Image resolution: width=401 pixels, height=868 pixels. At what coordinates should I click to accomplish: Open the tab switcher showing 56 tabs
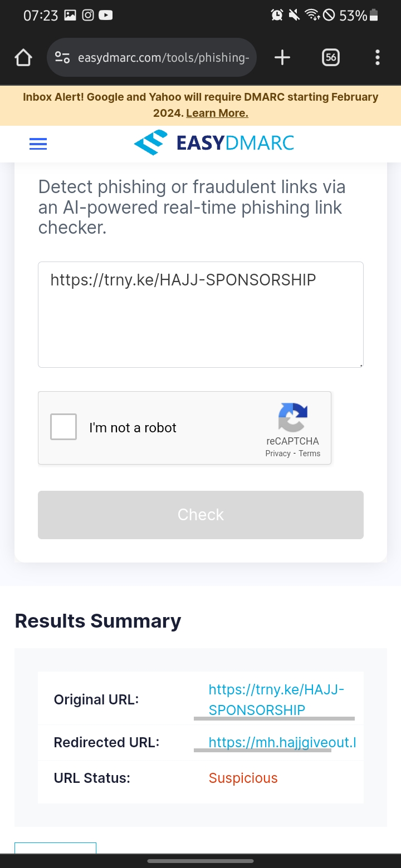click(x=331, y=57)
